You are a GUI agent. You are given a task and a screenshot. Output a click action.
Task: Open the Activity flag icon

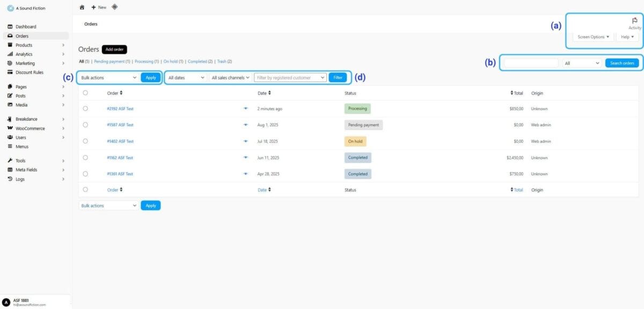(635, 20)
